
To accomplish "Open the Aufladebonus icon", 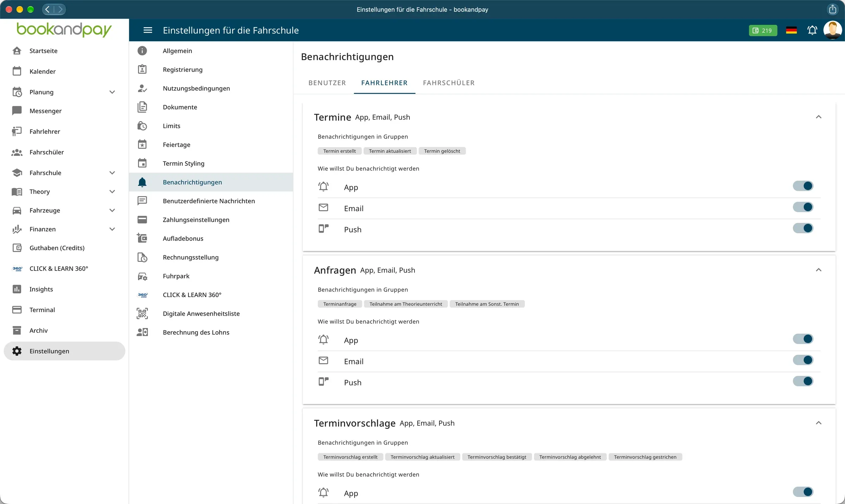I will pos(142,238).
